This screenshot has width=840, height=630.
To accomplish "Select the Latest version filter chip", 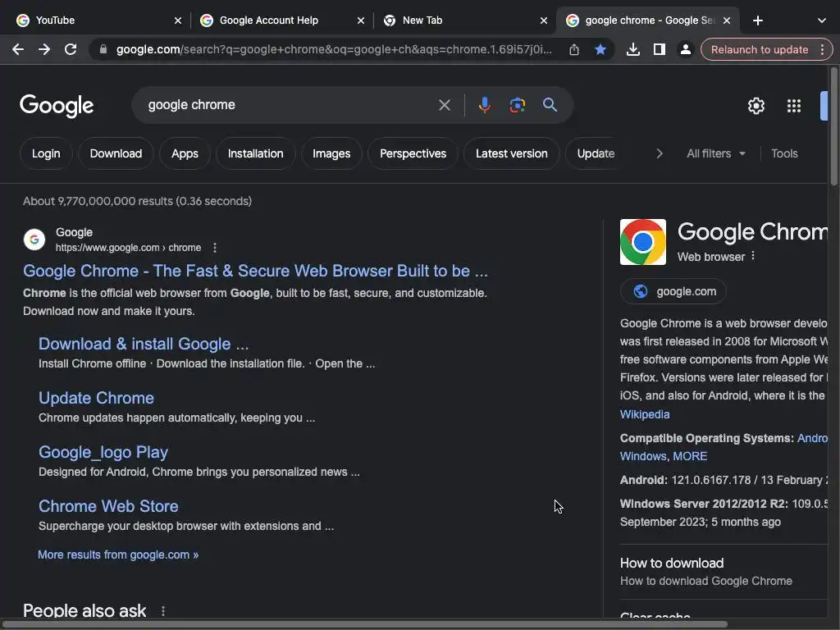I will click(512, 153).
